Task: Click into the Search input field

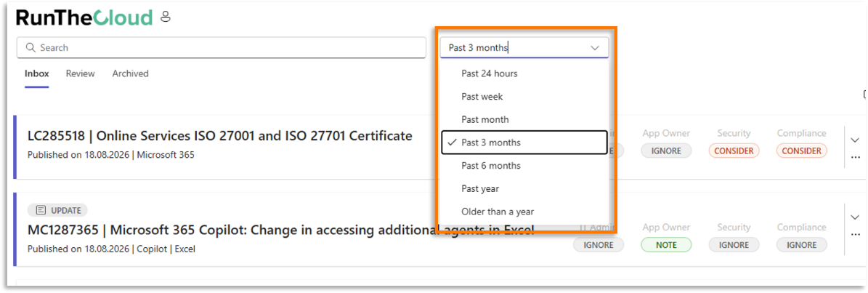Action: pos(222,48)
